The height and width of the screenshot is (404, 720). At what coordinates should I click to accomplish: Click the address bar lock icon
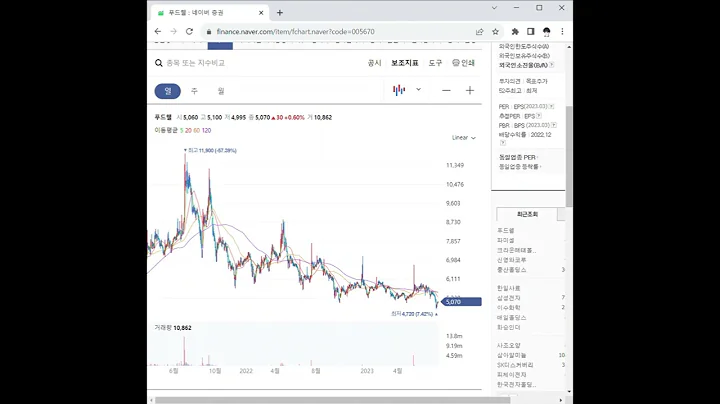click(x=209, y=32)
